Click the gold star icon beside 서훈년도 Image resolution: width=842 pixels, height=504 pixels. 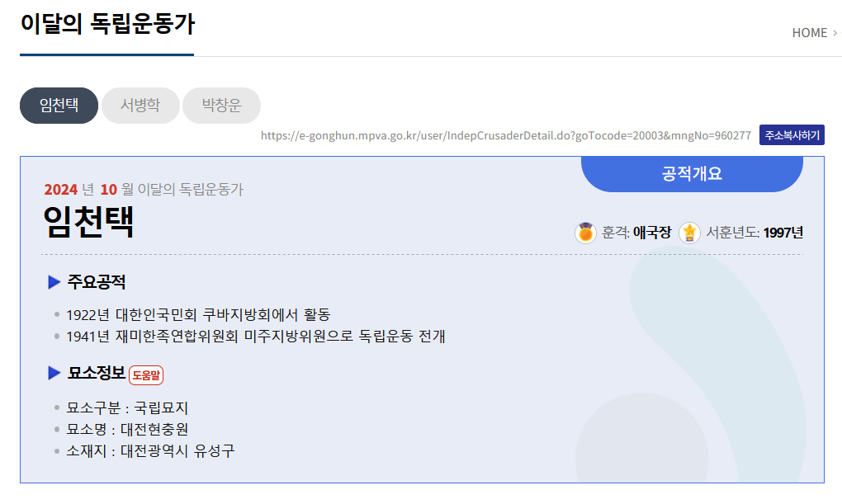pyautogui.click(x=689, y=233)
